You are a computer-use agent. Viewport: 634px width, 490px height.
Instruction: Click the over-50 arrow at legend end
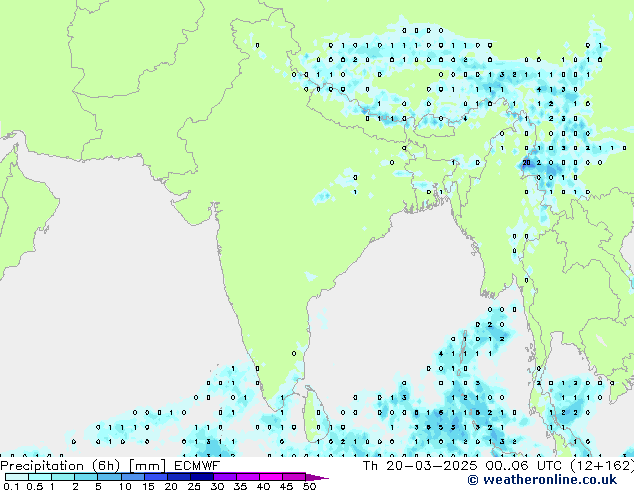coord(317,477)
